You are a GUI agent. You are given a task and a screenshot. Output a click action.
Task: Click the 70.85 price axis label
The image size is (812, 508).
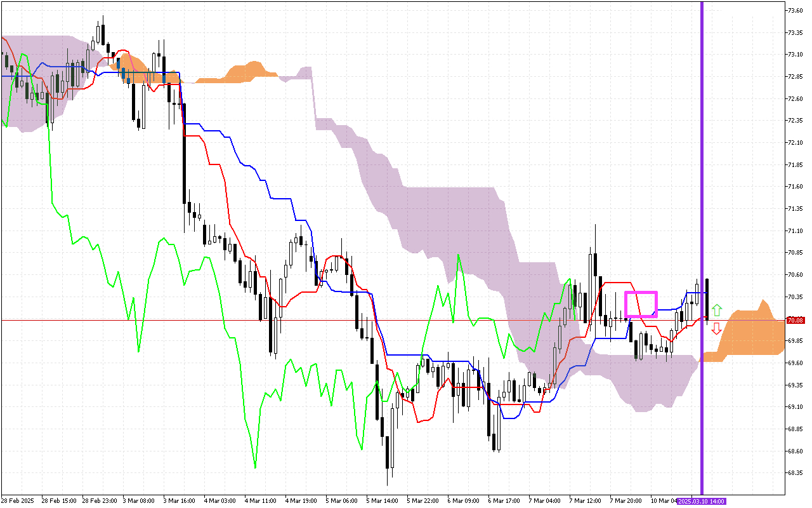click(796, 253)
